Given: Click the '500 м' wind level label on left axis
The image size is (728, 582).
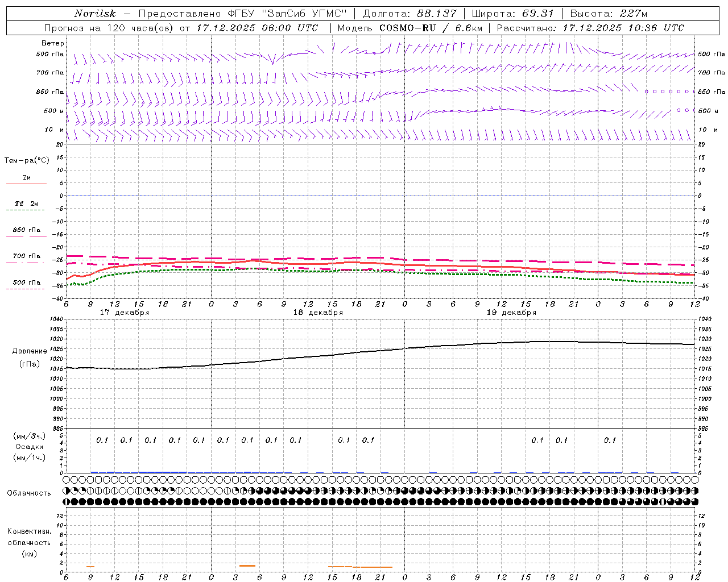Looking at the screenshot, I should click(54, 111).
